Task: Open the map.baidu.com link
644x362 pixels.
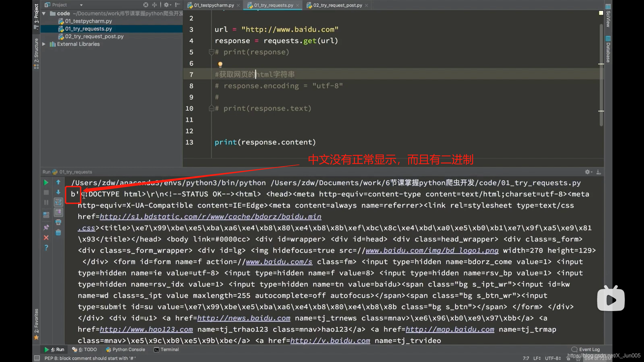Action: 450,329
